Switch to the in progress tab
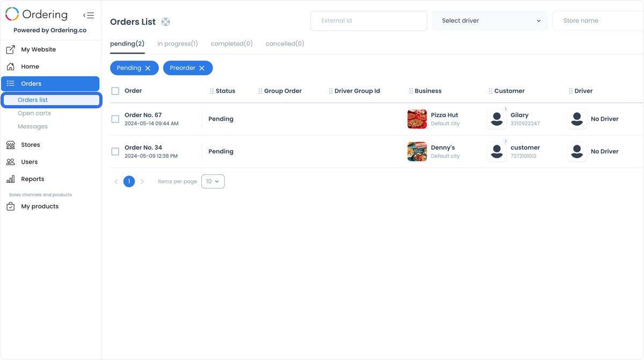Viewport: 644px width, 360px height. 178,44
